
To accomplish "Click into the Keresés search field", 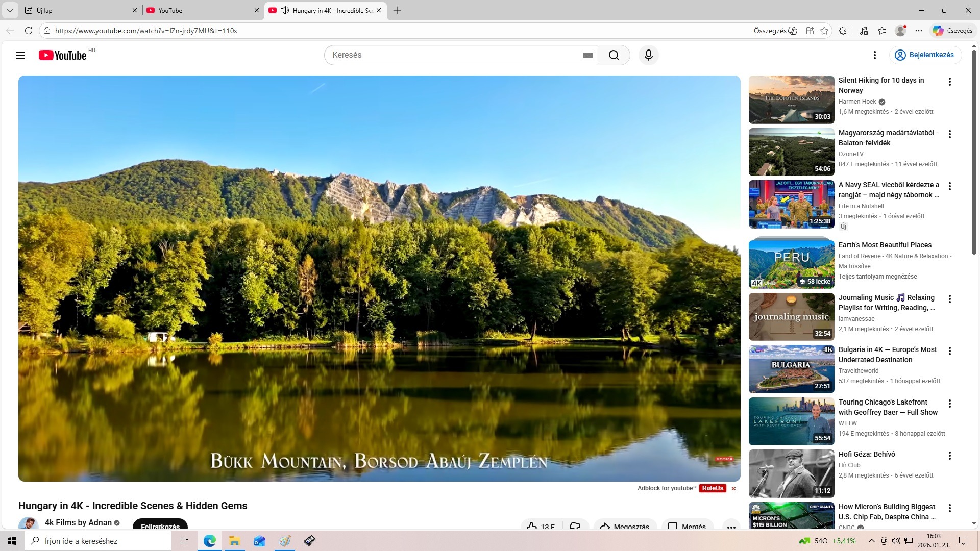I will (x=454, y=55).
